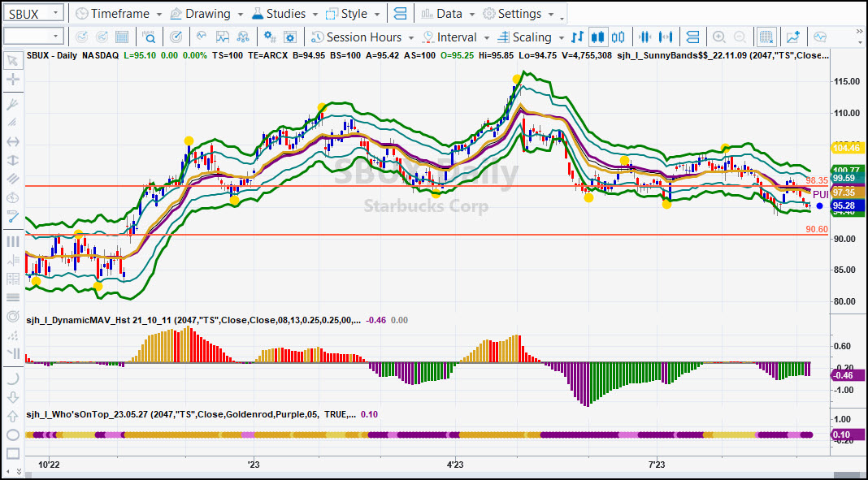Click the 4'23 date axis label
Viewport: 868px width, 480px height.
click(x=455, y=464)
